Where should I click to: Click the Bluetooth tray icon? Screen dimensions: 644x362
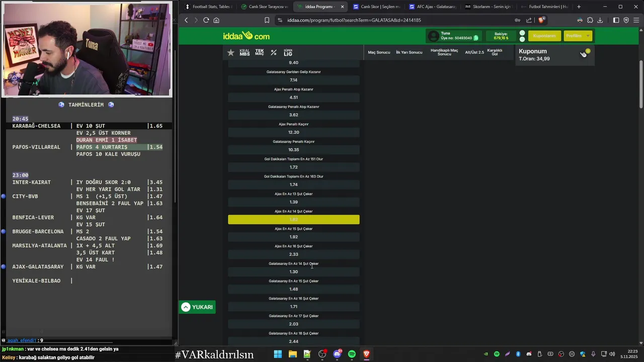click(518, 354)
